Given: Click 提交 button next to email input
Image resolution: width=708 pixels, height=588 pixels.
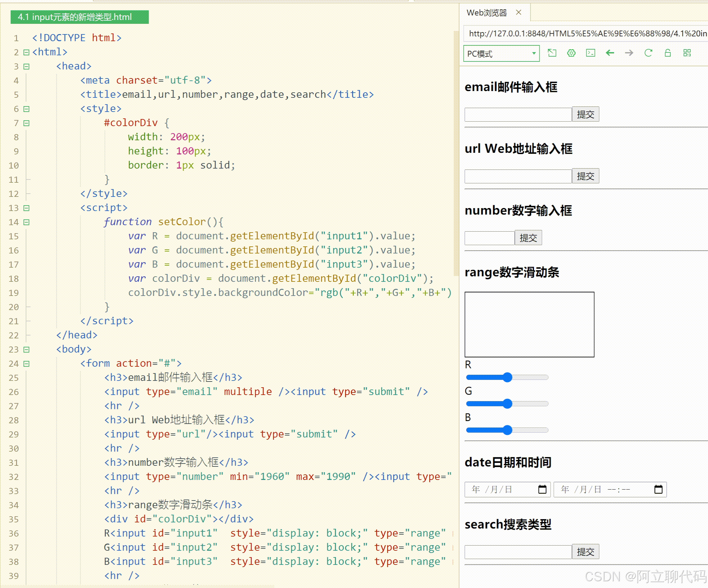Looking at the screenshot, I should [585, 114].
